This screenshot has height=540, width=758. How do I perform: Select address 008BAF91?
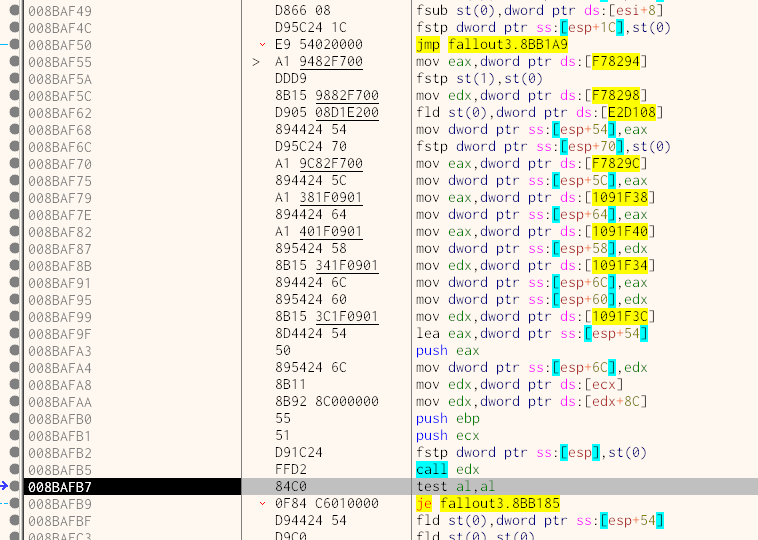(60, 283)
